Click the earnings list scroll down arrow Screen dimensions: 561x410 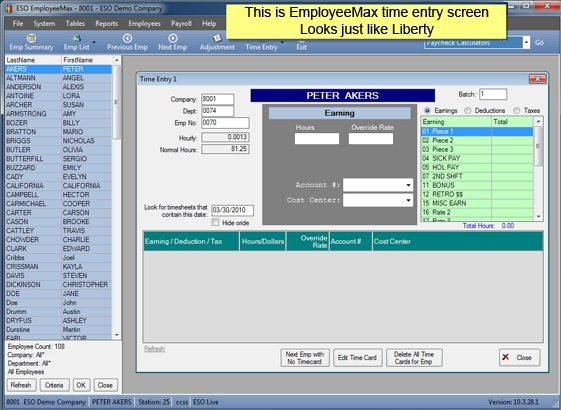coord(538,216)
